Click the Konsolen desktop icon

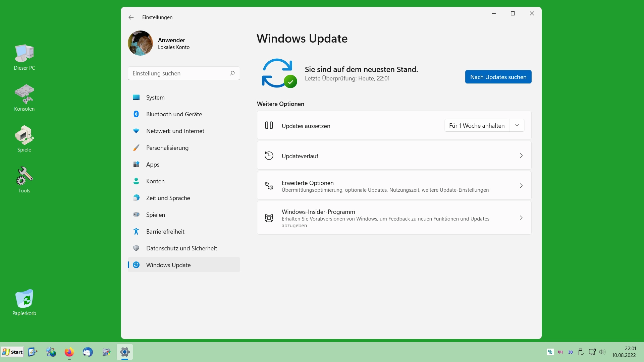pyautogui.click(x=24, y=98)
